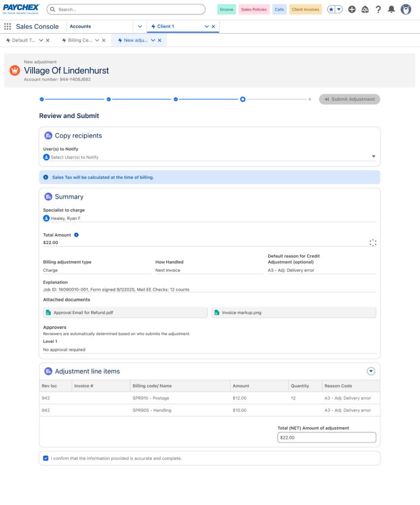Click the global create plus icon
The height and width of the screenshot is (505, 420).
pyautogui.click(x=352, y=9)
